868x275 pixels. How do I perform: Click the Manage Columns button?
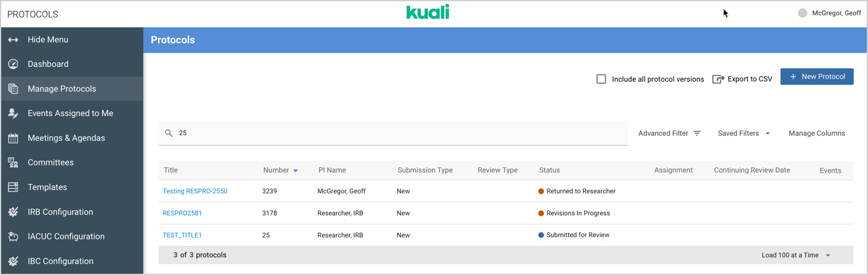[x=817, y=134]
